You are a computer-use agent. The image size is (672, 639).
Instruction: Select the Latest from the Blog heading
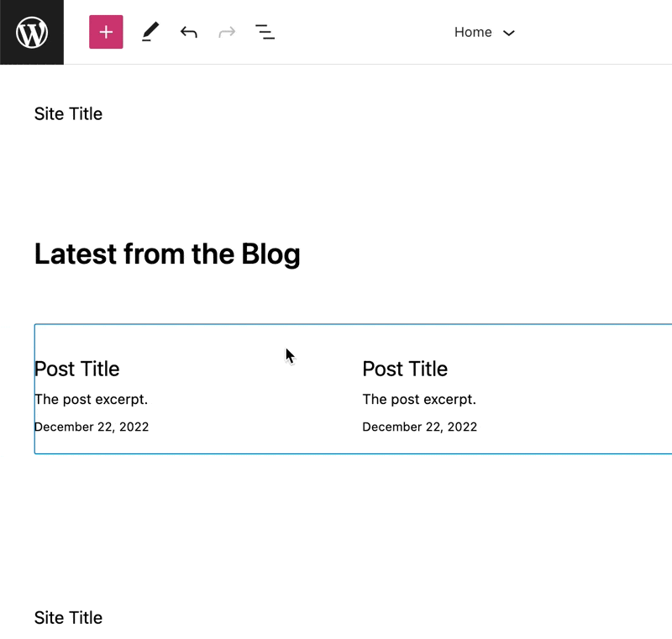(167, 254)
